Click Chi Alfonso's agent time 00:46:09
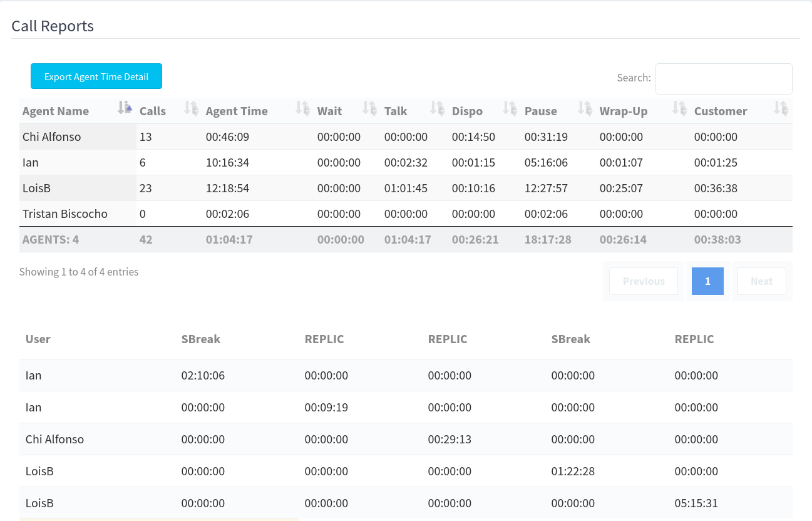Viewport: 812px width, 521px height. tap(228, 137)
